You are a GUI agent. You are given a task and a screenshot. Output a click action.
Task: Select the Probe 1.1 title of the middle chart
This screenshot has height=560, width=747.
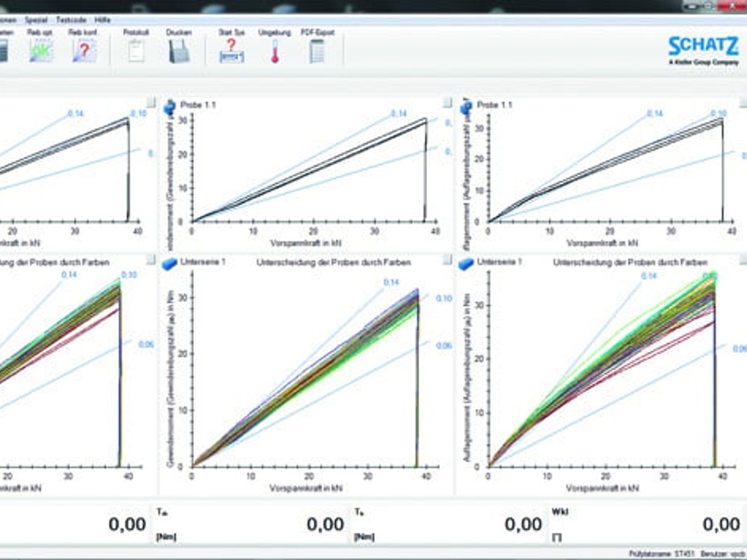(x=198, y=105)
